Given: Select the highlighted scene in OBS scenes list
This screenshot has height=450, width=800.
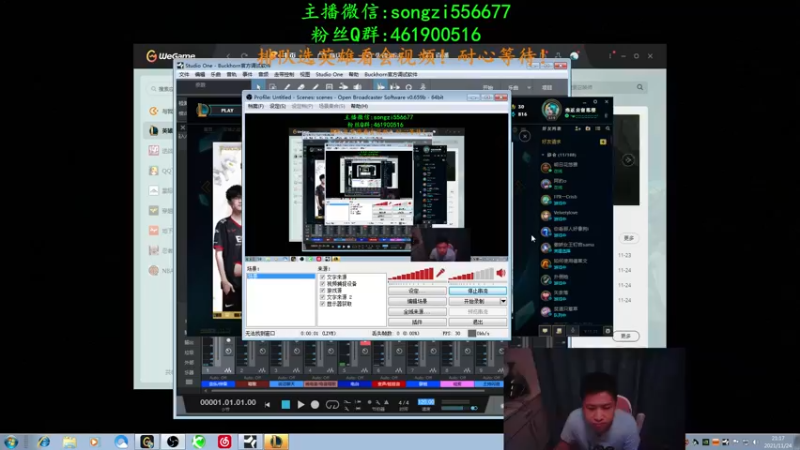Looking at the screenshot, I should [x=281, y=276].
